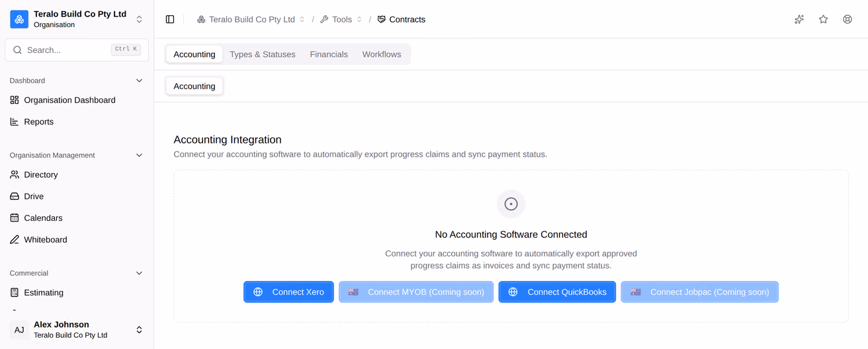Open the help lifebuoy icon
The width and height of the screenshot is (868, 349).
847,19
